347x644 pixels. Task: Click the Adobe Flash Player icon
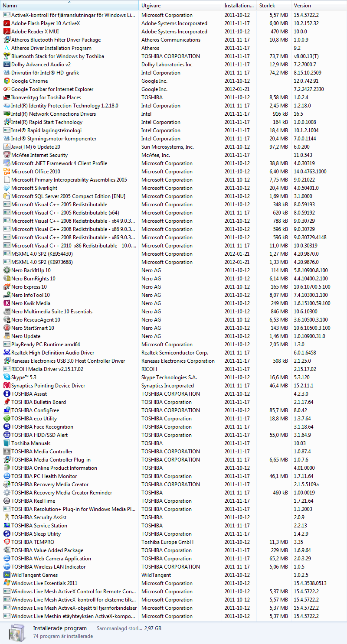[x=7, y=23]
